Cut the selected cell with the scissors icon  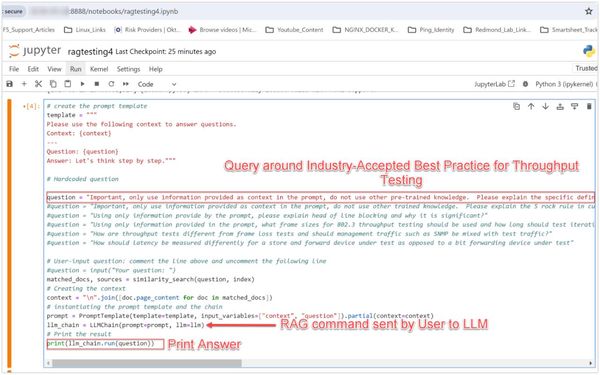coord(38,84)
